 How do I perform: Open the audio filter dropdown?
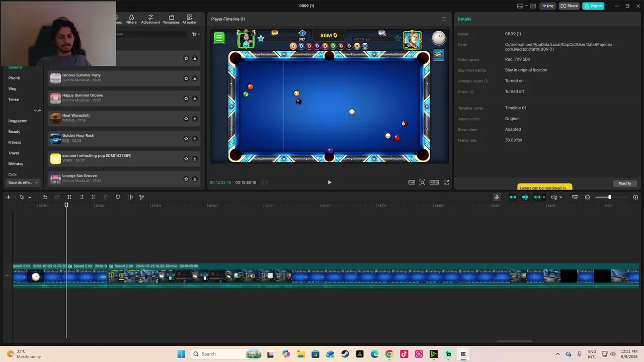(x=196, y=34)
